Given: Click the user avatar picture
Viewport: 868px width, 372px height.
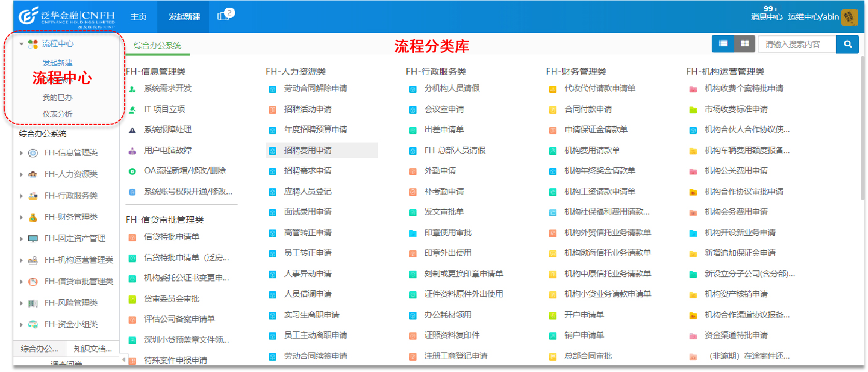Looking at the screenshot, I should (849, 17).
